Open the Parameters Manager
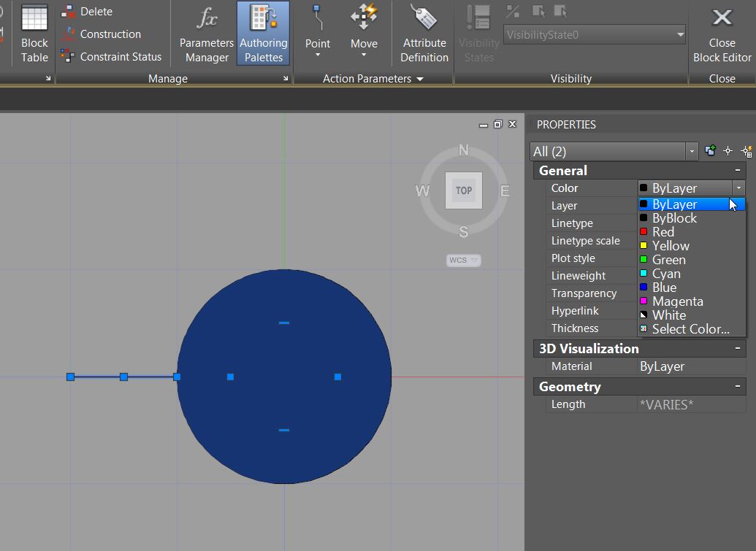756x551 pixels. click(207, 34)
